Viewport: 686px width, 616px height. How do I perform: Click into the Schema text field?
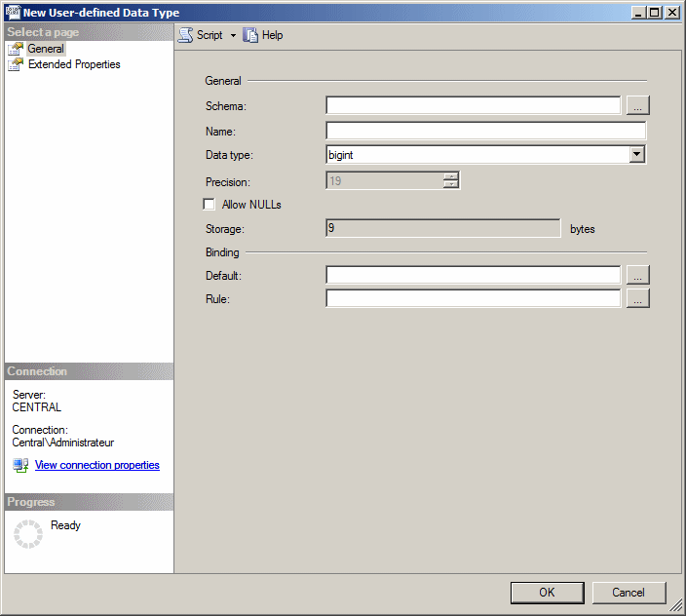[x=473, y=105]
